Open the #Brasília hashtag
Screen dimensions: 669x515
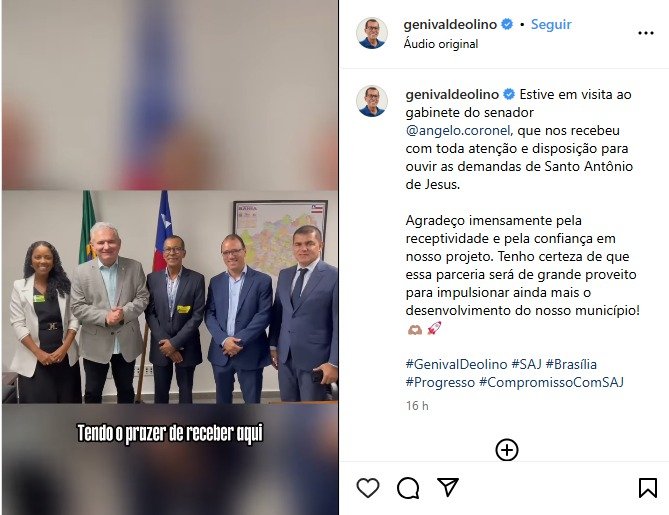click(x=571, y=364)
